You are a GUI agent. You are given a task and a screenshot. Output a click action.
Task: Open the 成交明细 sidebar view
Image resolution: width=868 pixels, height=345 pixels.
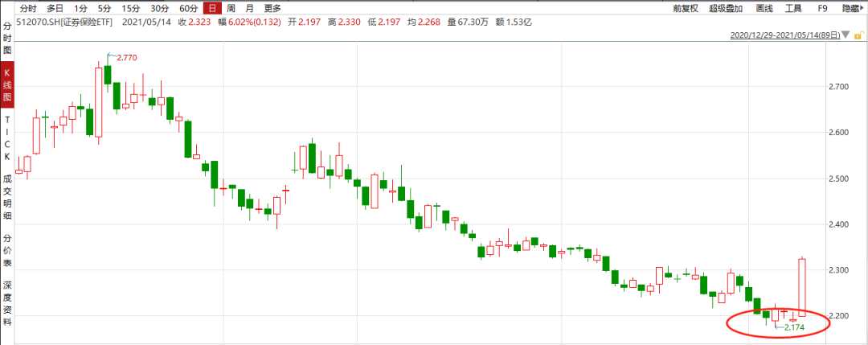pos(7,197)
